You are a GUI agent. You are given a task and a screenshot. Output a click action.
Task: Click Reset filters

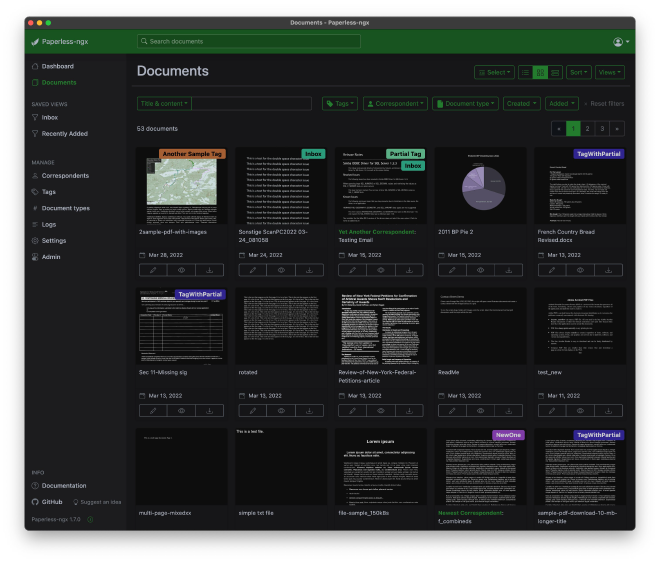tap(604, 104)
